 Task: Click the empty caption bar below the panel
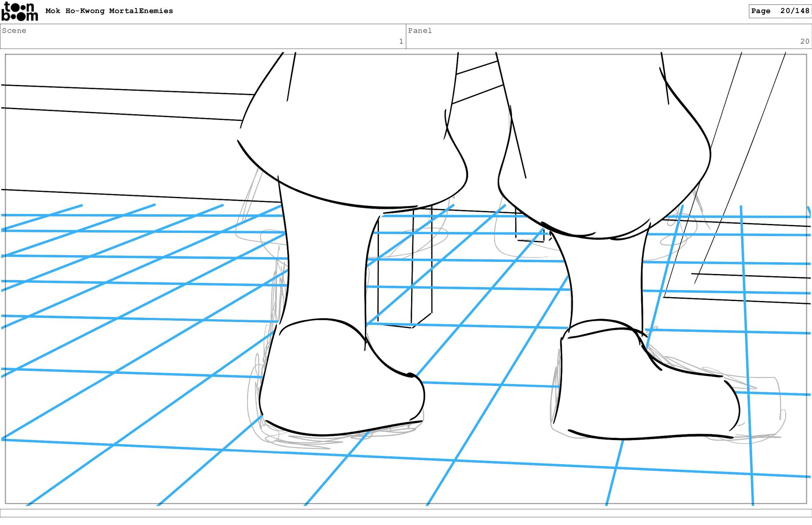click(406, 513)
